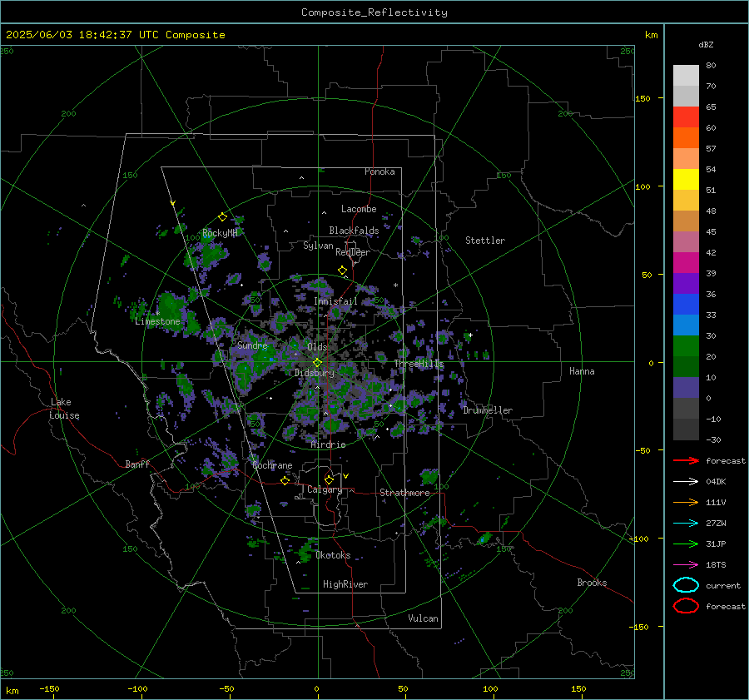Click the Olds label on the map
The height and width of the screenshot is (700, 749).
click(x=317, y=347)
